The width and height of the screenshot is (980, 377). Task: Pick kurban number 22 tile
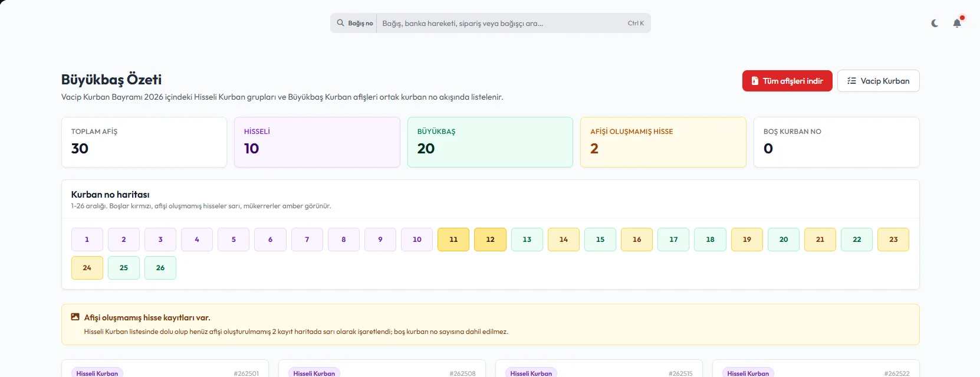pyautogui.click(x=857, y=240)
